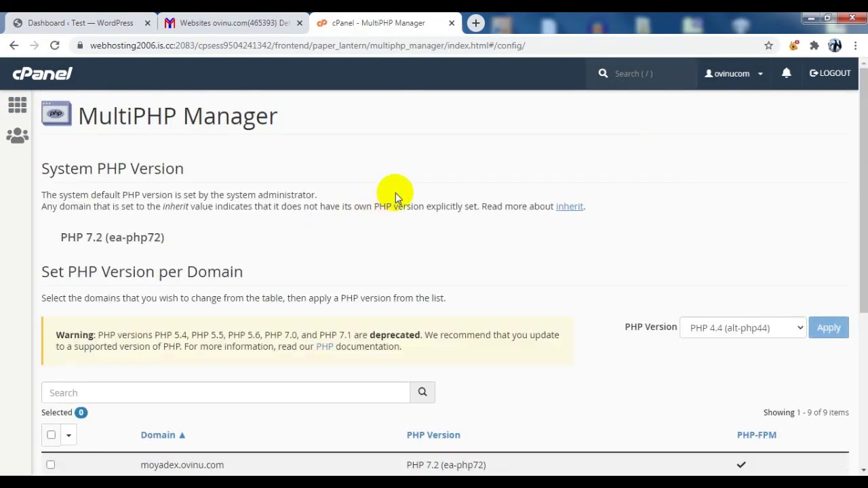View site info lock icon
The height and width of the screenshot is (488, 868).
(x=80, y=45)
